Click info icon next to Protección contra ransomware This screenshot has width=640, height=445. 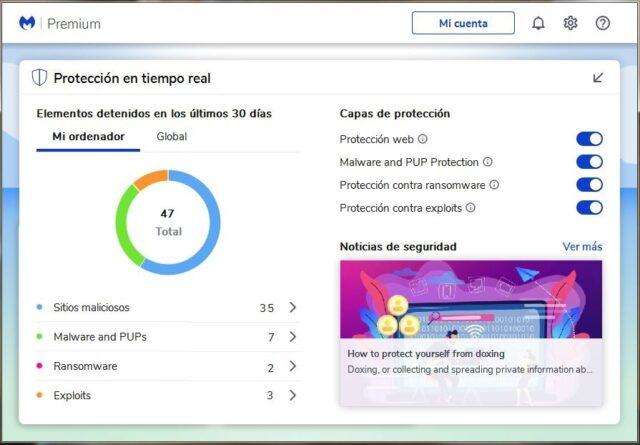pos(494,185)
